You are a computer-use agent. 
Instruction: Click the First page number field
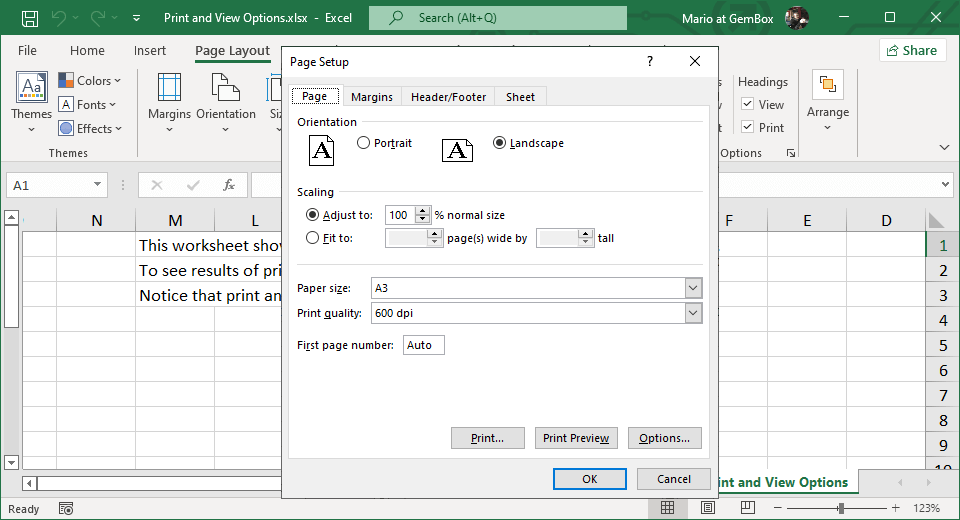click(424, 345)
